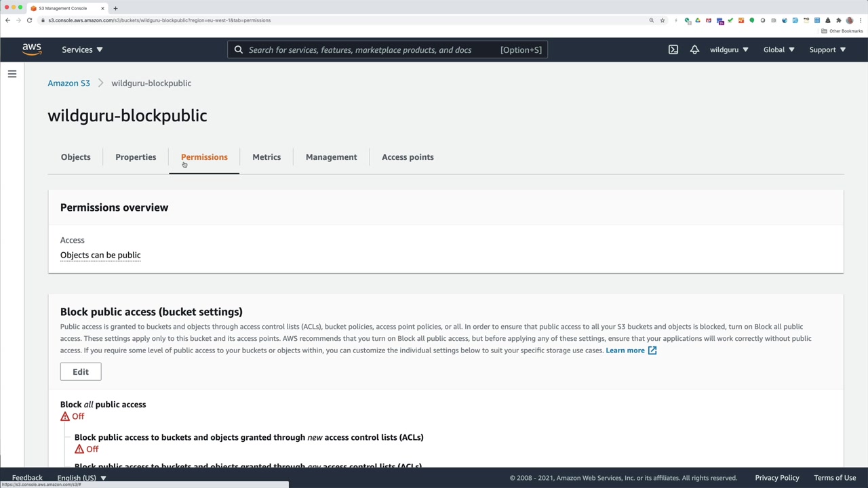This screenshot has width=868, height=488.
Task: Open the side navigation hamburger menu
Action: [12, 74]
